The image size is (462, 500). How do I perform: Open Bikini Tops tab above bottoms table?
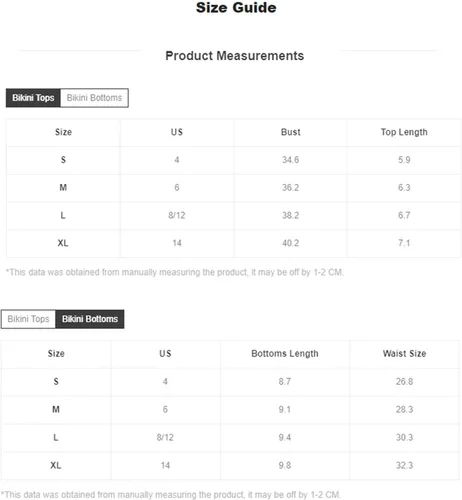point(28,319)
